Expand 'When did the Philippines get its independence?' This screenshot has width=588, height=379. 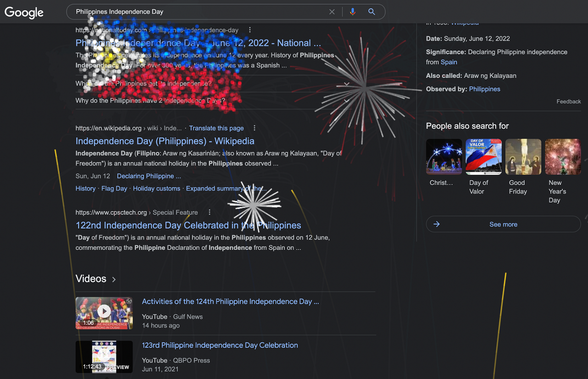point(347,84)
